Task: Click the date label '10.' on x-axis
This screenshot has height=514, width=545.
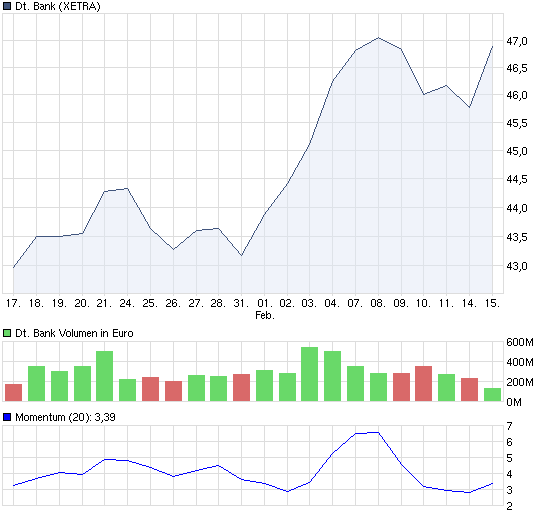Action: pyautogui.click(x=423, y=303)
